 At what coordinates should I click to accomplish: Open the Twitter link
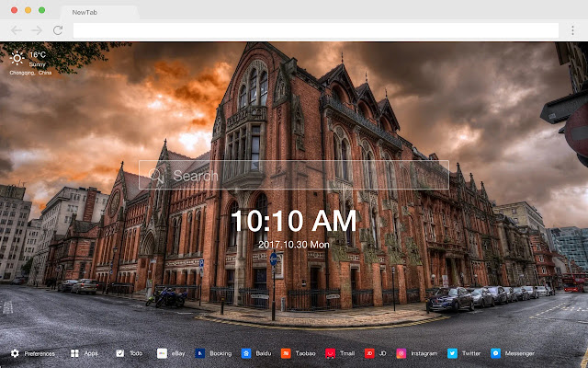pyautogui.click(x=471, y=353)
